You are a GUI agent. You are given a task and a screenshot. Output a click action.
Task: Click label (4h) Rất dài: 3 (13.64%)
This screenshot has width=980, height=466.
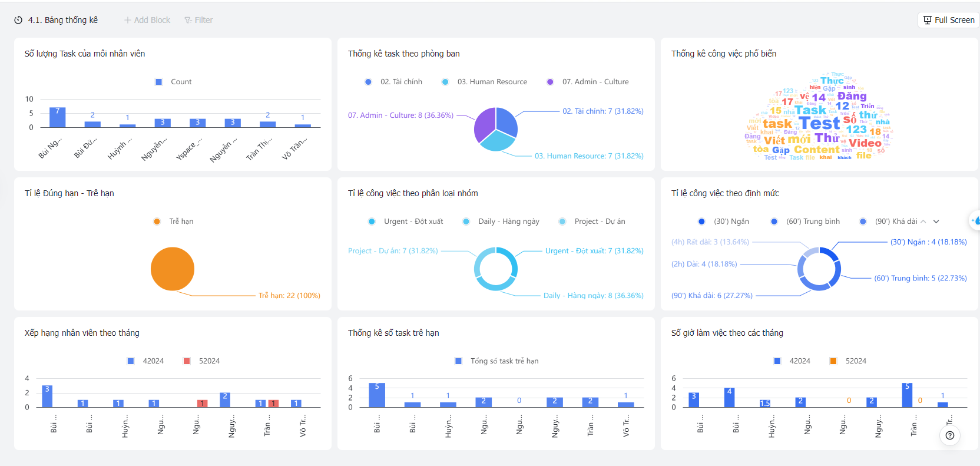pos(710,242)
